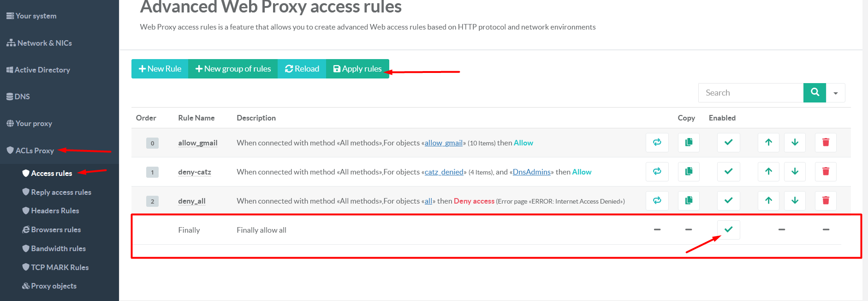The image size is (868, 301).
Task: Open the catz_denied objects link
Action: pyautogui.click(x=443, y=172)
